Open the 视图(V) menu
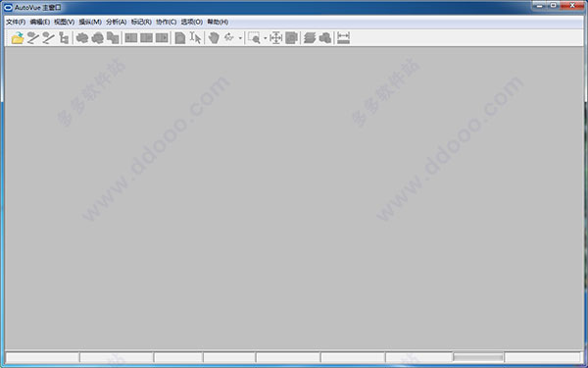This screenshot has height=368, width=588. click(x=64, y=22)
